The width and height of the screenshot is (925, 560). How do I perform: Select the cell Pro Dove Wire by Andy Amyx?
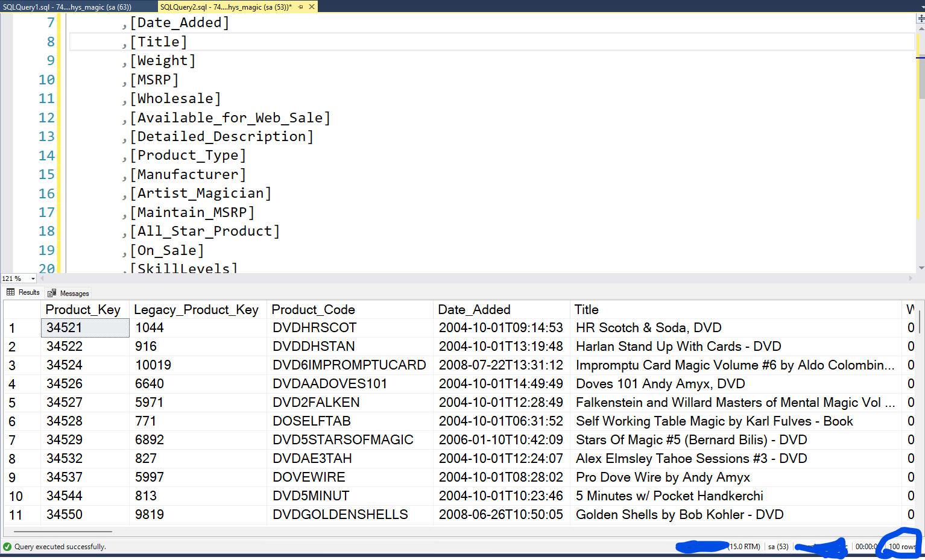(736, 477)
